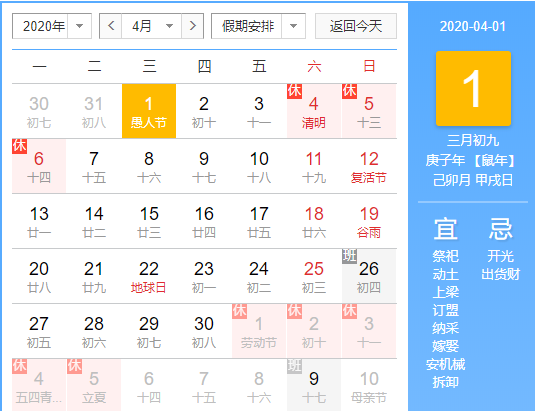Pick April 12 复活节 date
Screen dimensions: 535x411
tap(369, 166)
